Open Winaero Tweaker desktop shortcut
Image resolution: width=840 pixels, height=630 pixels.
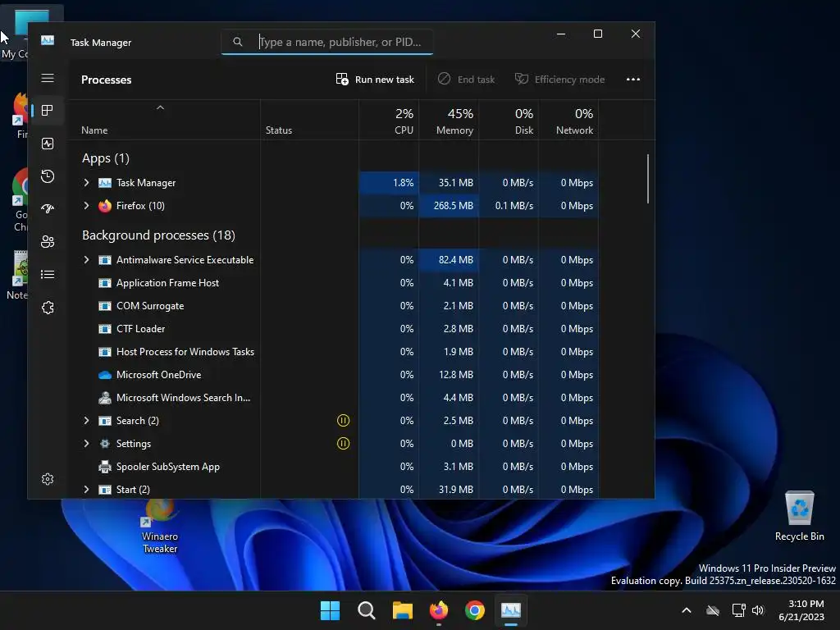(x=160, y=527)
